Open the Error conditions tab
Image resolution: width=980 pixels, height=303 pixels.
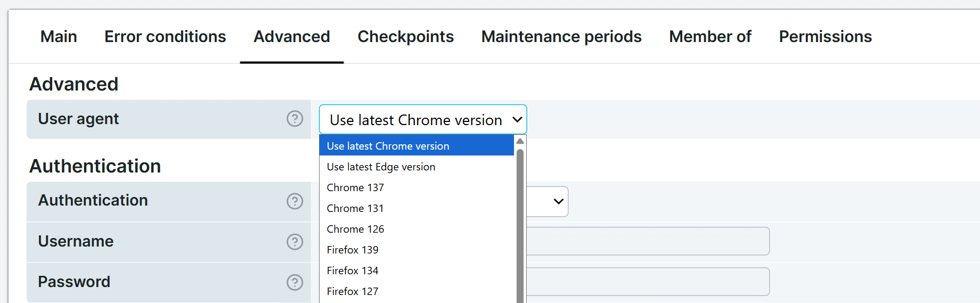(165, 37)
